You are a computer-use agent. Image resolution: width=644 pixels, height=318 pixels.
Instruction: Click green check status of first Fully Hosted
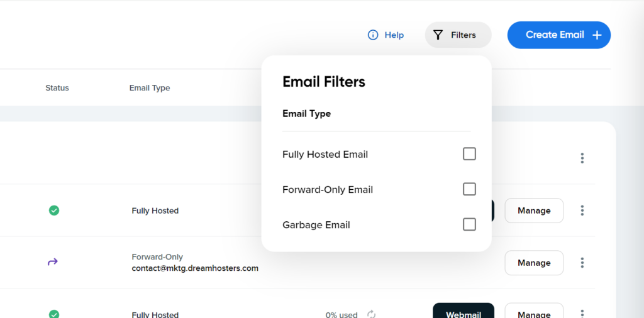click(x=54, y=211)
